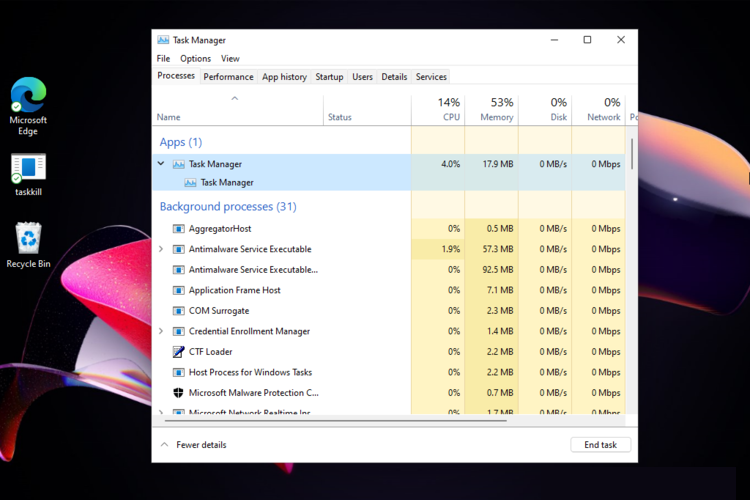Image resolution: width=750 pixels, height=500 pixels.
Task: Open the Options menu
Action: 195,58
